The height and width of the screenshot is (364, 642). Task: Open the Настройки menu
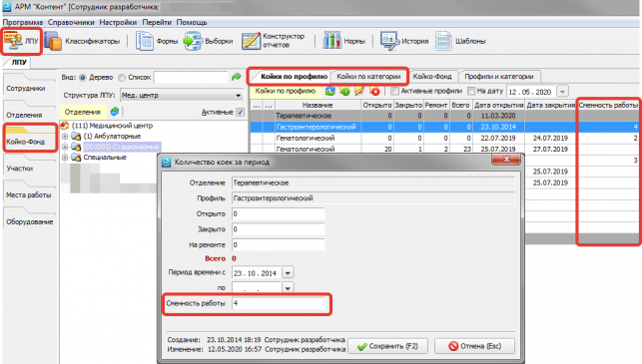[x=118, y=22]
